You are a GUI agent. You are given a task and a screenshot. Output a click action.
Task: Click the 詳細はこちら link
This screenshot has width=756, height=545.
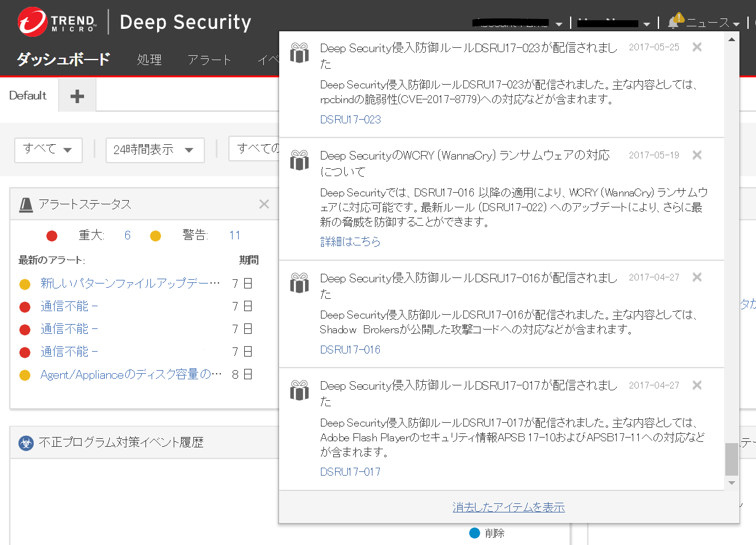coord(350,242)
